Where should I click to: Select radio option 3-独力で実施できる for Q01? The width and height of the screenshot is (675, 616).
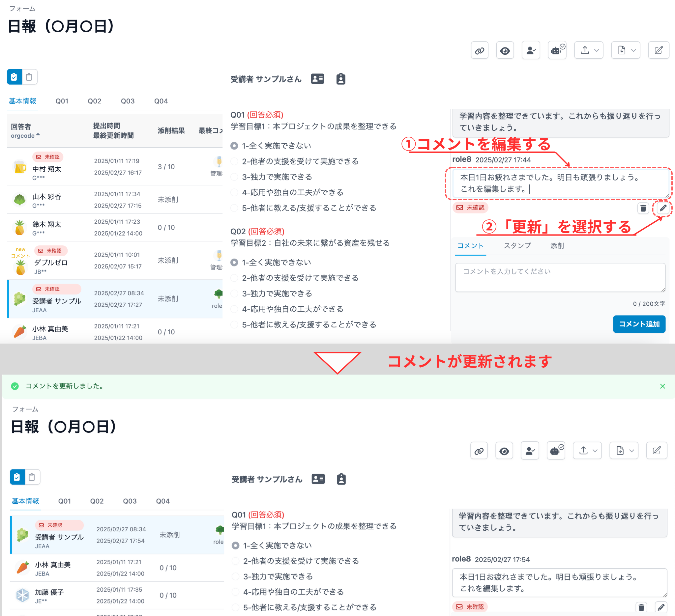coord(234,177)
